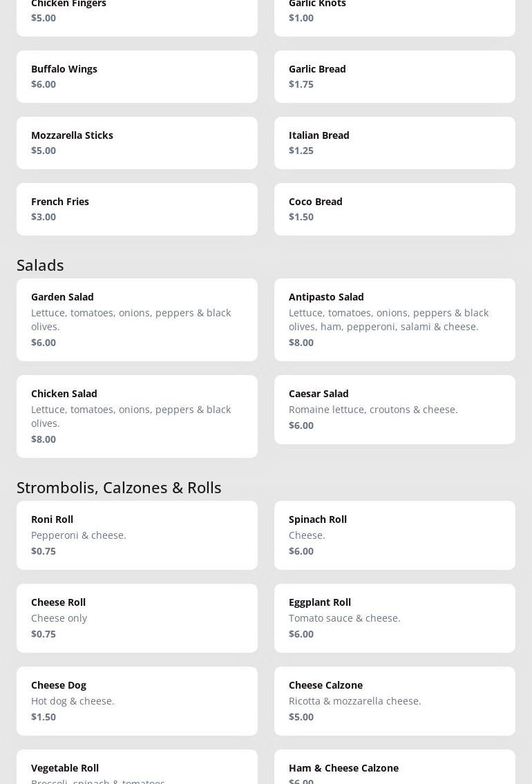Viewport: 532px width, 784px height.
Task: Open the Garden Salad card
Action: coord(137,320)
